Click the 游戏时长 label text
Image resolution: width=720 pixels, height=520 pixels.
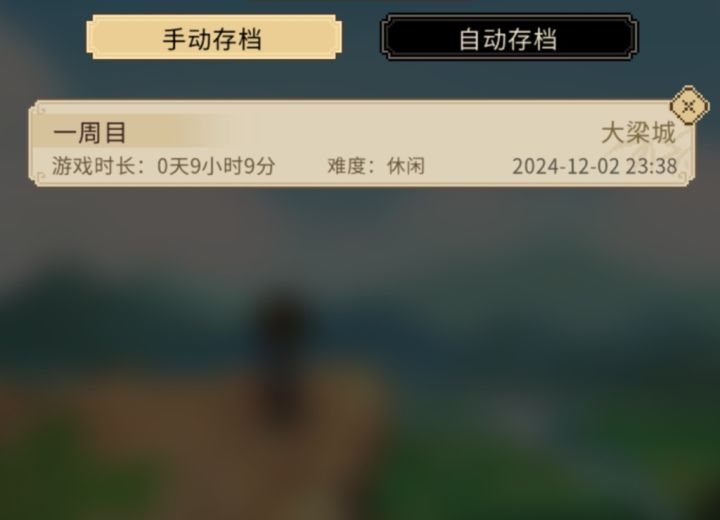tap(93, 166)
